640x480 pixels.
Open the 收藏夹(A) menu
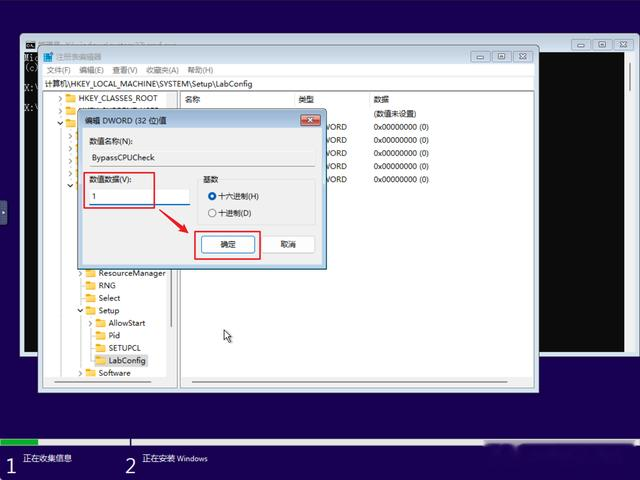coord(162,70)
